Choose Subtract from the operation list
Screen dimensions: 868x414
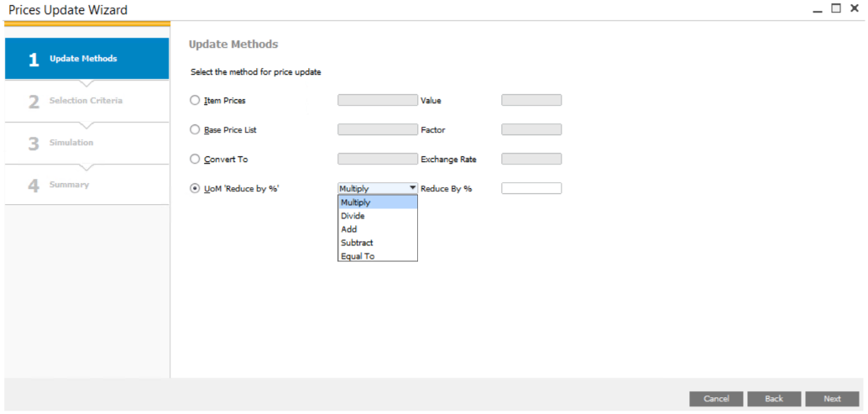[x=377, y=243]
